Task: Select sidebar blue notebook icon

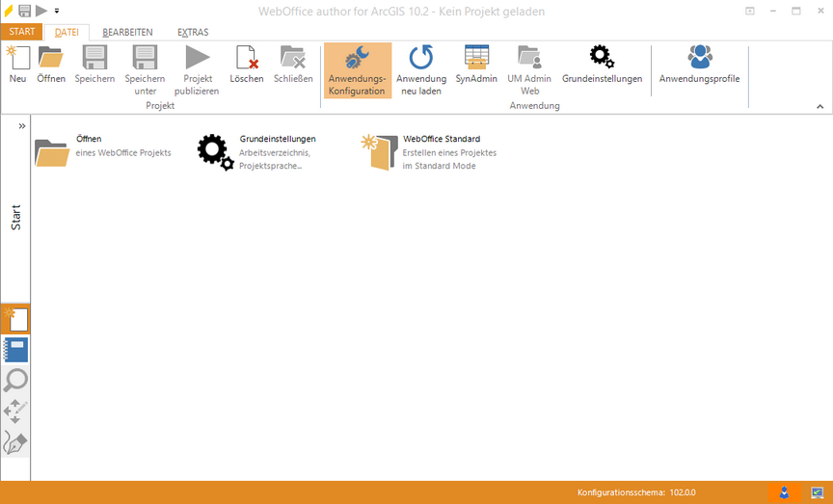Action: point(15,350)
